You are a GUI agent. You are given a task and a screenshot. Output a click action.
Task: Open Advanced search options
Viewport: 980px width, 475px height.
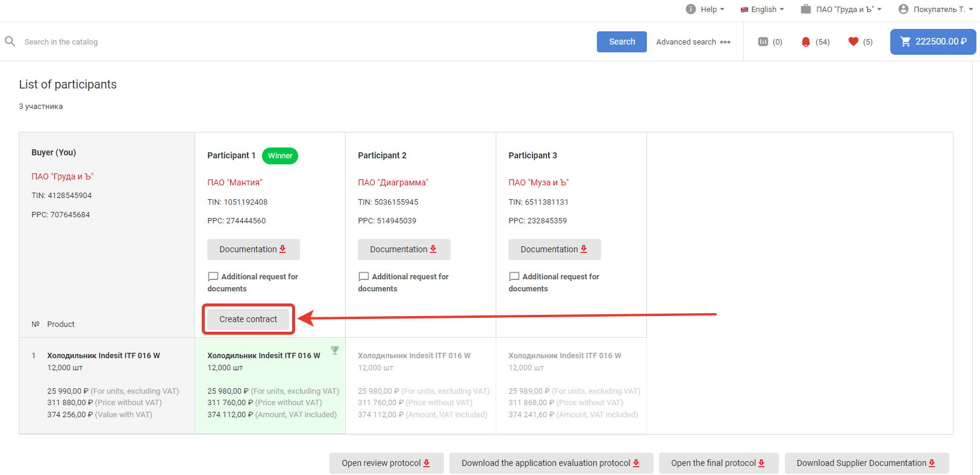click(693, 42)
